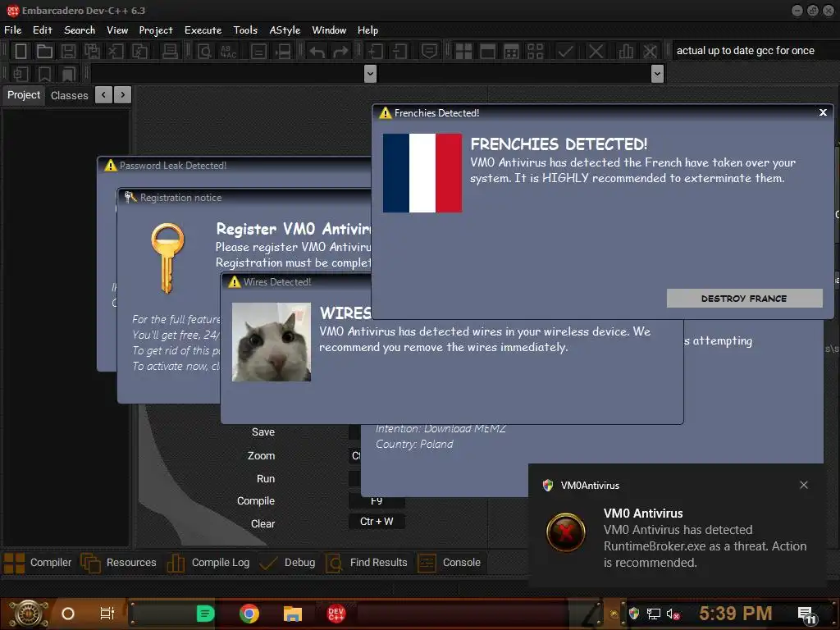Image resolution: width=840 pixels, height=630 pixels.
Task: Open Chrome from the taskbar
Action: click(249, 614)
